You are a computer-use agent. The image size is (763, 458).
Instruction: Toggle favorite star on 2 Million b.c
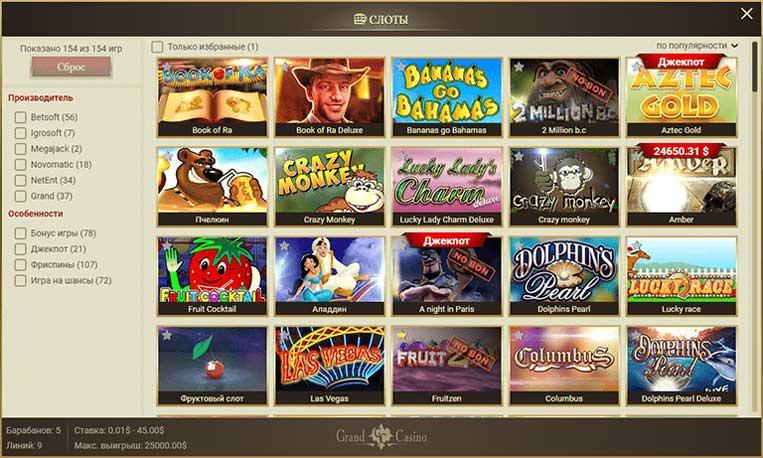click(x=519, y=67)
